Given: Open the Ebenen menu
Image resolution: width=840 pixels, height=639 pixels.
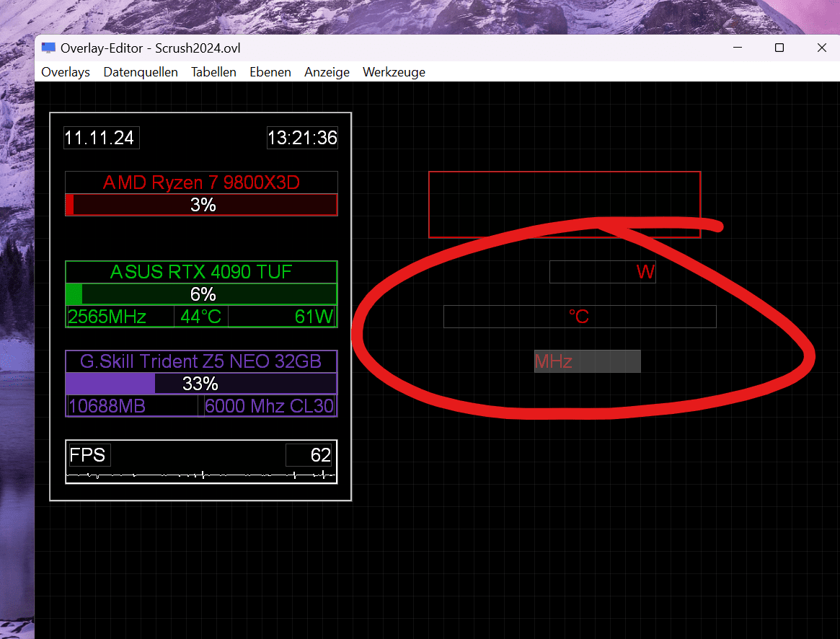Looking at the screenshot, I should pyautogui.click(x=270, y=72).
